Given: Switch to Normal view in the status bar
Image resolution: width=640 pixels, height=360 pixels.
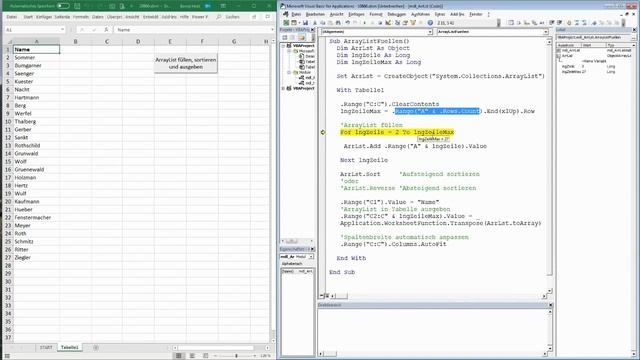Looking at the screenshot, I should [178, 356].
